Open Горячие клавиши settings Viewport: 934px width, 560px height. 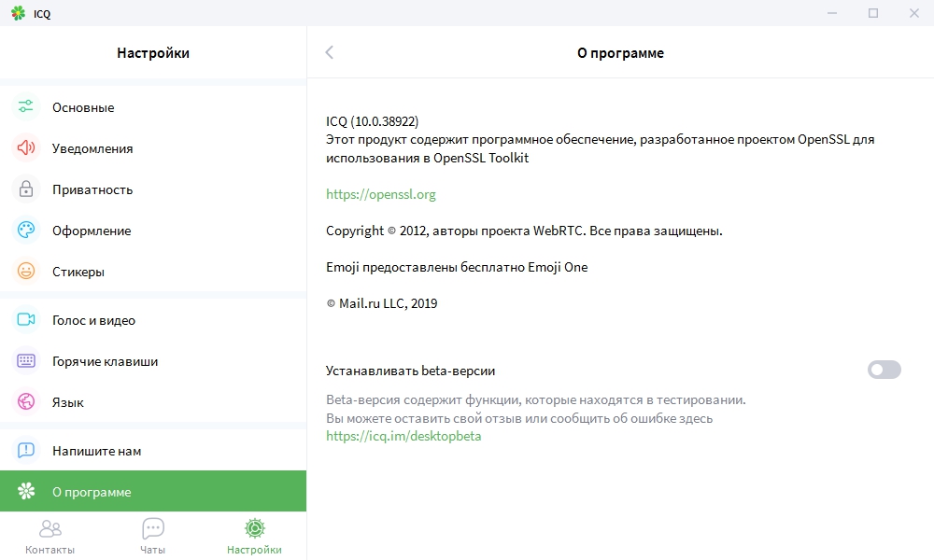(153, 360)
